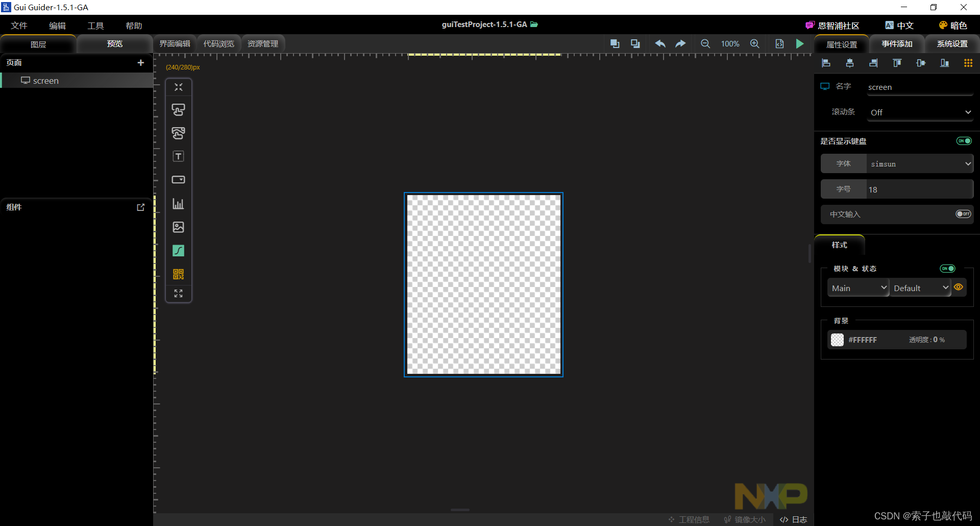Image resolution: width=980 pixels, height=526 pixels.
Task: Open the 镜像大小 panel
Action: coord(745,519)
